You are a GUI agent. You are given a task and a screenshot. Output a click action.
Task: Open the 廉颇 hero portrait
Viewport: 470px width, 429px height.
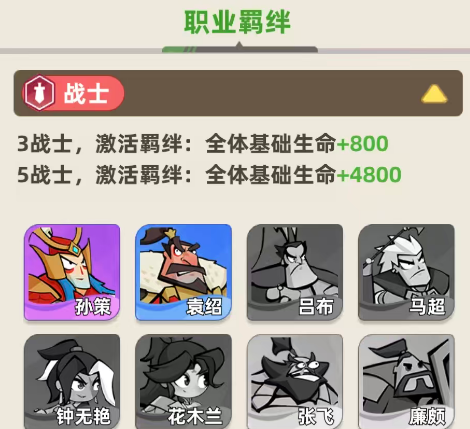[x=406, y=381]
